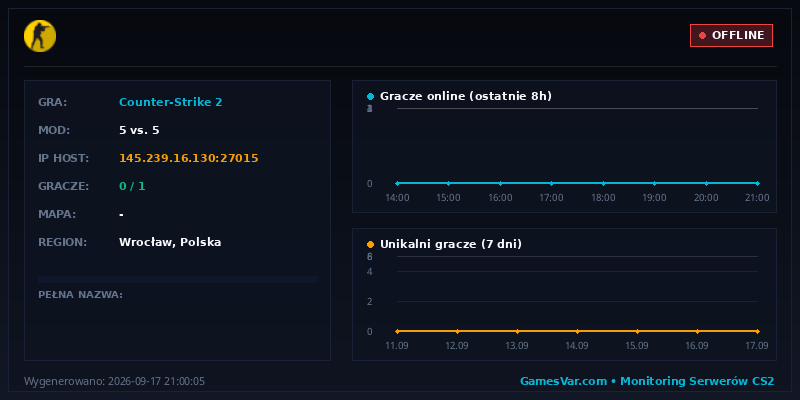
Task: Open the Counter-Strike 2 game link
Action: click(170, 102)
